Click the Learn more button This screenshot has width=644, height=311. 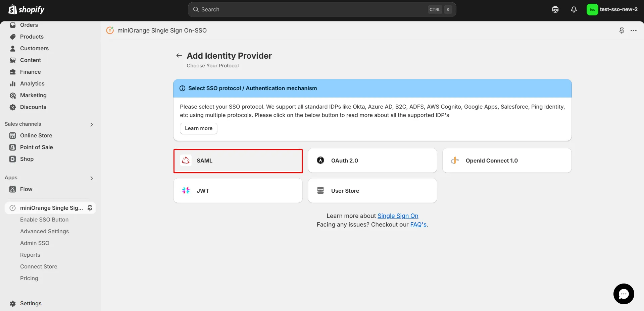tap(199, 128)
